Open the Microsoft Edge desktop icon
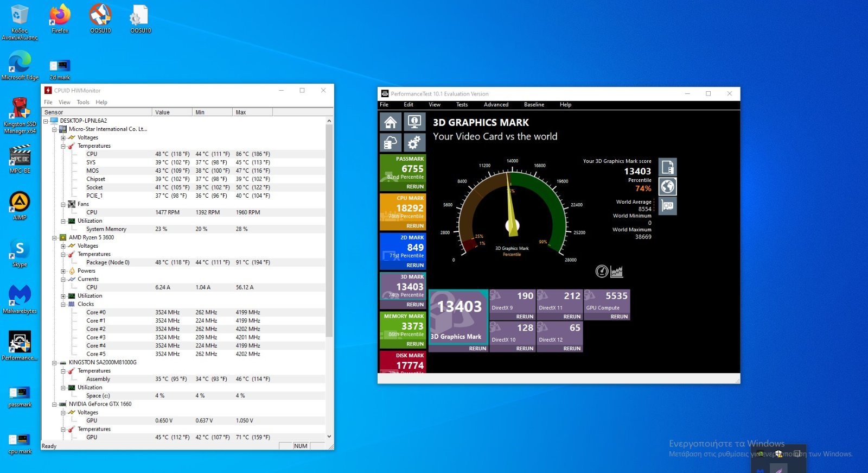Image resolution: width=868 pixels, height=473 pixels. coord(20,66)
